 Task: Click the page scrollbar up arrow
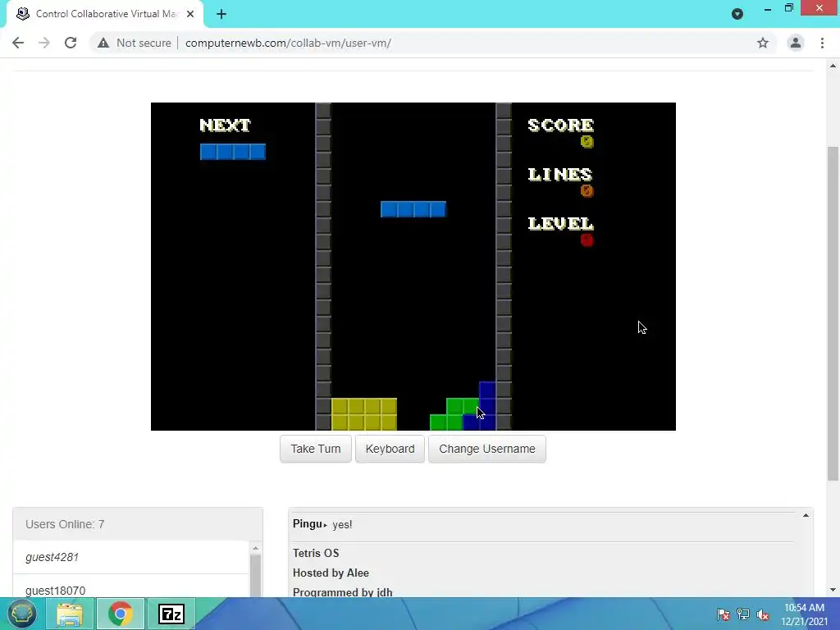coord(833,66)
